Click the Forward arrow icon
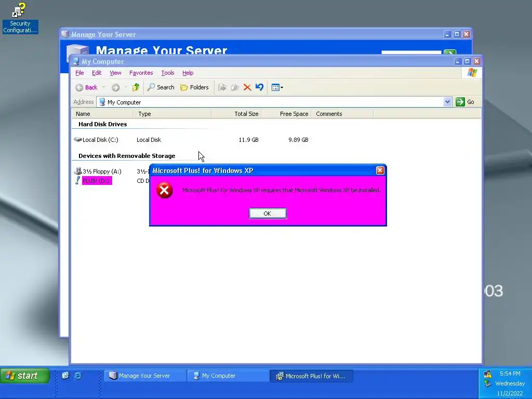532x399 pixels. (x=115, y=87)
